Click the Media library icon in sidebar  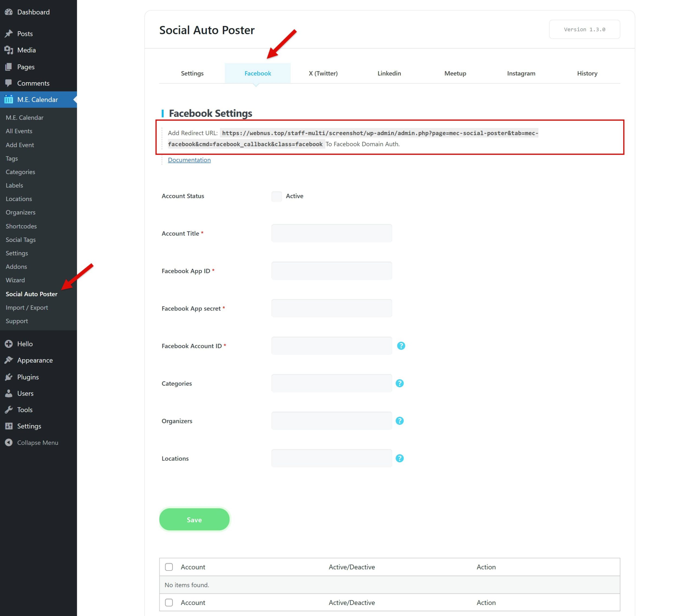8,50
